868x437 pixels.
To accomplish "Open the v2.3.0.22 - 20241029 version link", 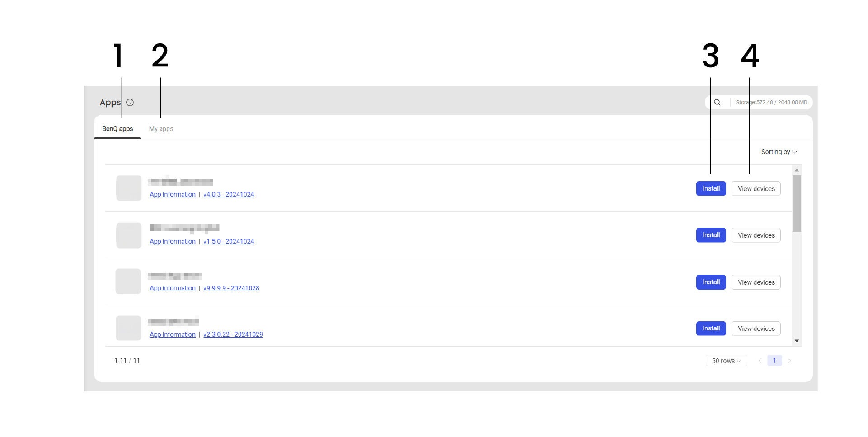I will pos(233,334).
